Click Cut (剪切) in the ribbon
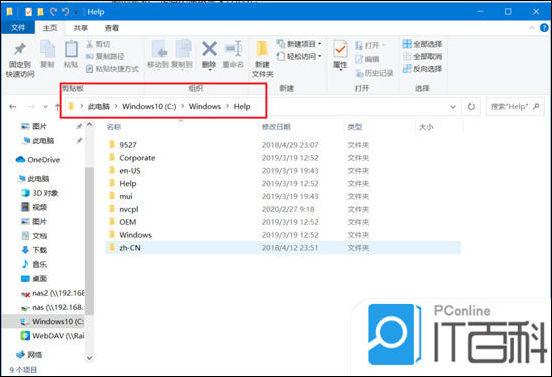Image resolution: width=552 pixels, height=377 pixels. [98, 44]
